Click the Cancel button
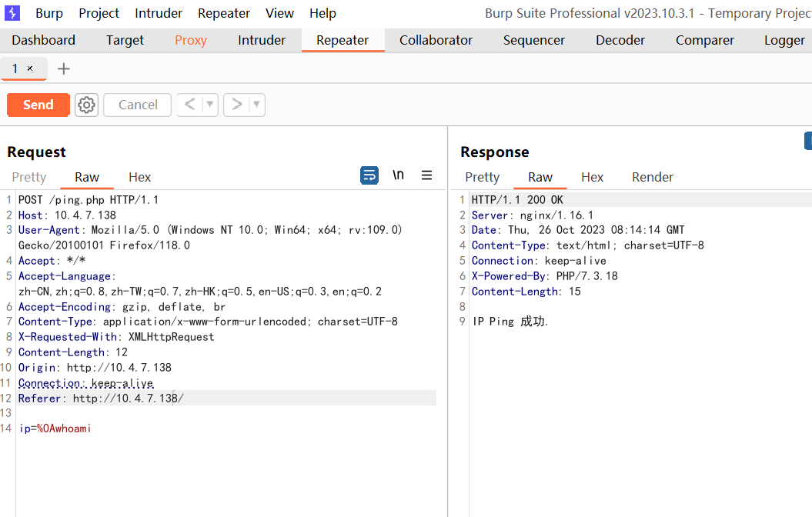 pyautogui.click(x=138, y=105)
